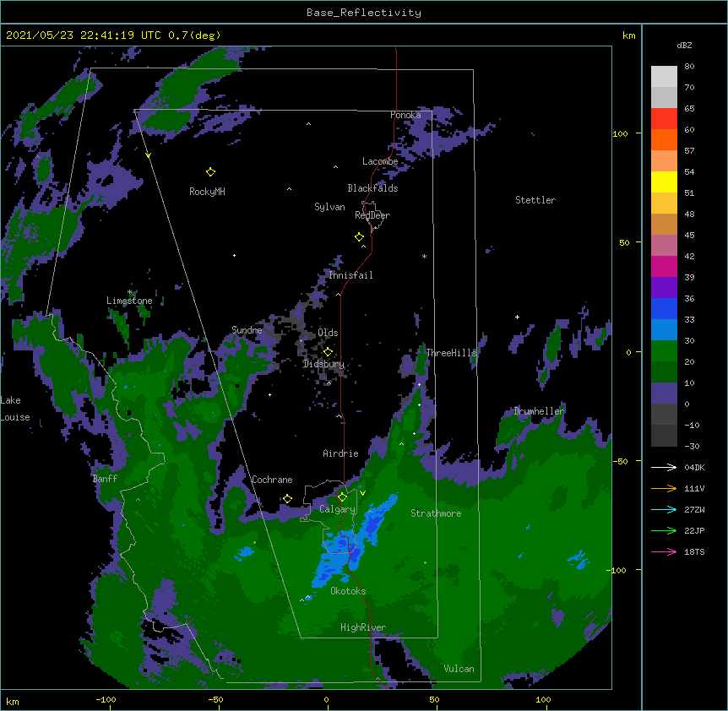Select yellow diamond marker above RockyMH label
The width and height of the screenshot is (728, 711).
(210, 172)
